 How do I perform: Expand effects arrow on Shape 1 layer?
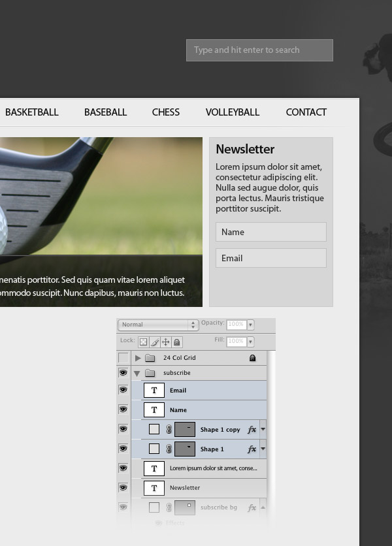click(x=263, y=449)
